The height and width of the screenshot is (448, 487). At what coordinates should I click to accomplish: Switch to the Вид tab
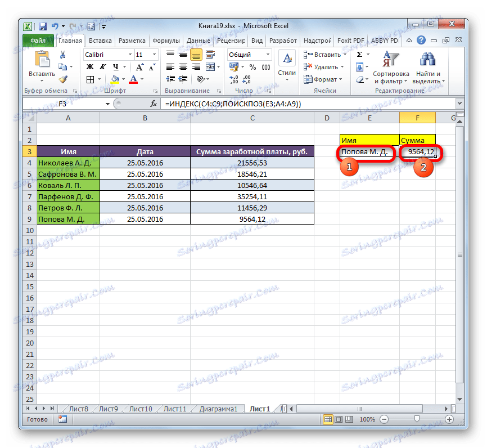click(257, 41)
